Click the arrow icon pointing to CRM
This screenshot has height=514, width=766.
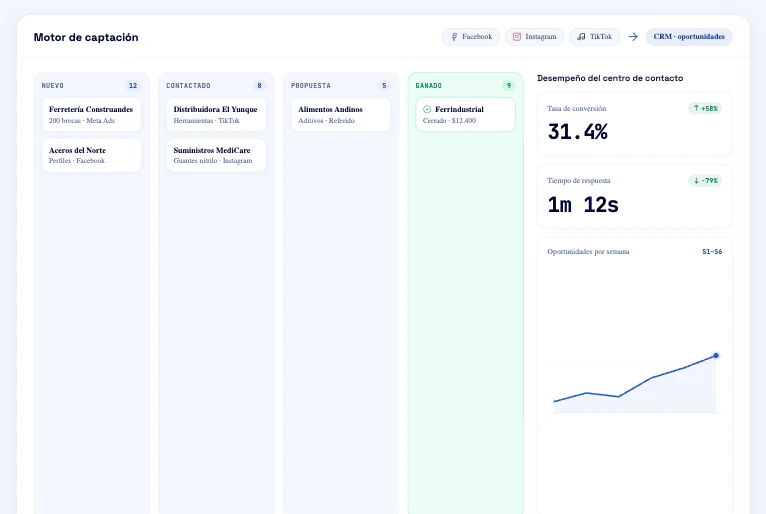633,37
